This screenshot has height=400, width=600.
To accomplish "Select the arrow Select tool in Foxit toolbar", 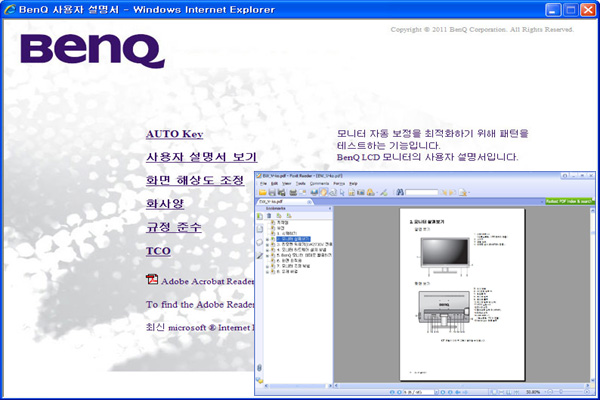I will coord(342,193).
